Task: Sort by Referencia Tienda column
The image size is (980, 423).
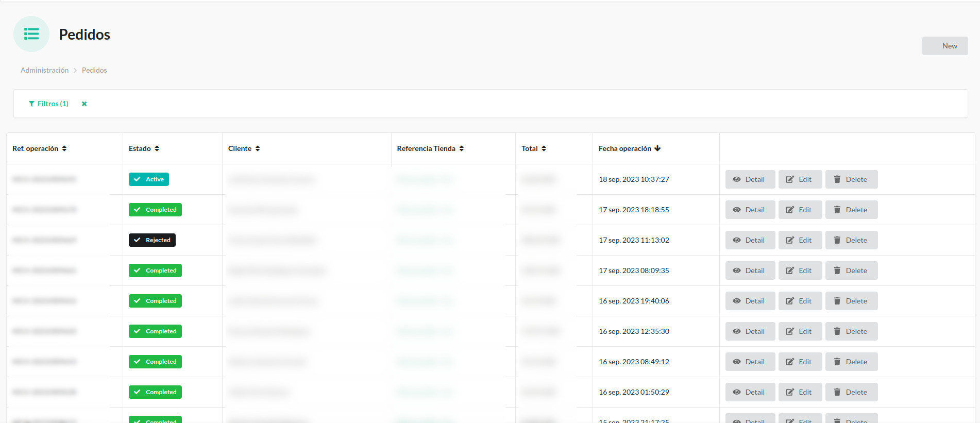Action: 462,148
